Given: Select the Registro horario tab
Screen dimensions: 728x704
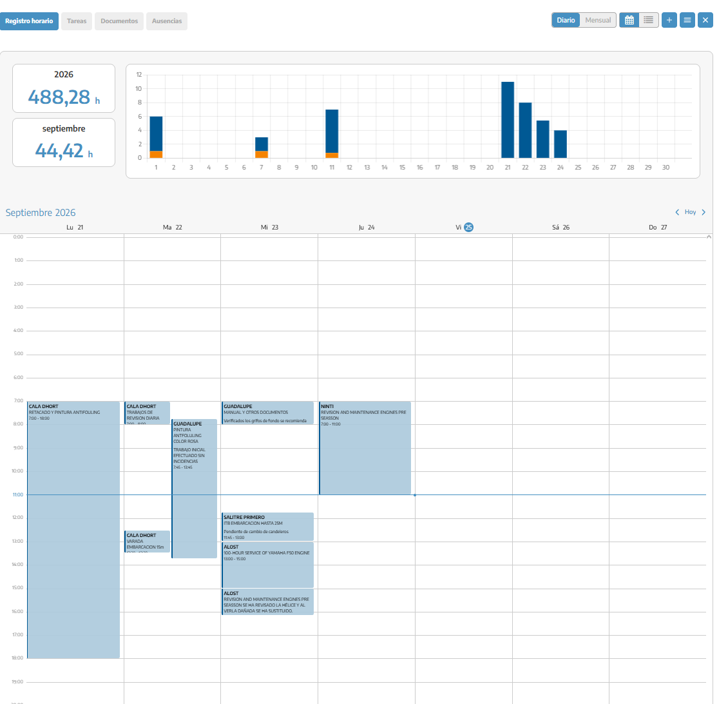Looking at the screenshot, I should [29, 21].
